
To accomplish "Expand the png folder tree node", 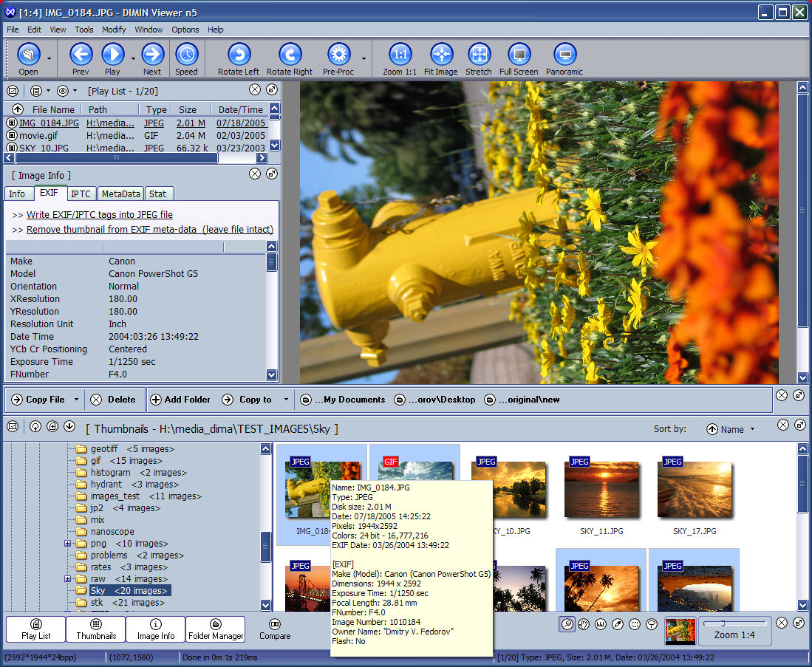I will coord(67,543).
